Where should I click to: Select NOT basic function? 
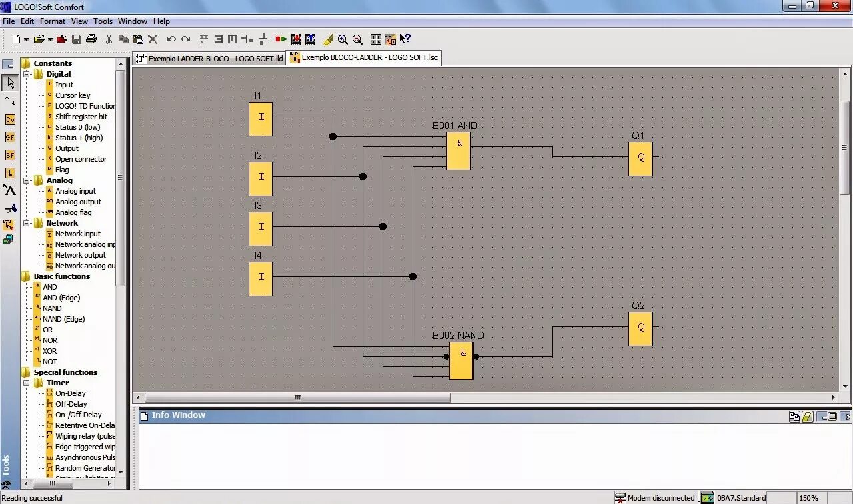[50, 362]
